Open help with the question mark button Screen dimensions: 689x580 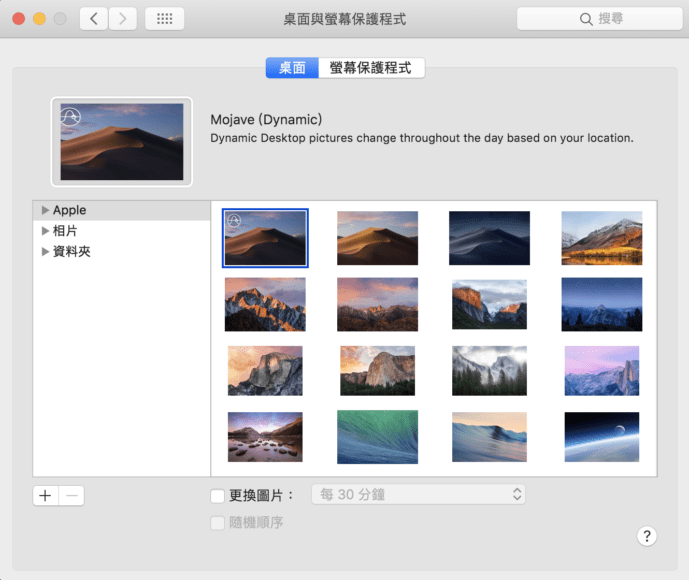[x=646, y=536]
